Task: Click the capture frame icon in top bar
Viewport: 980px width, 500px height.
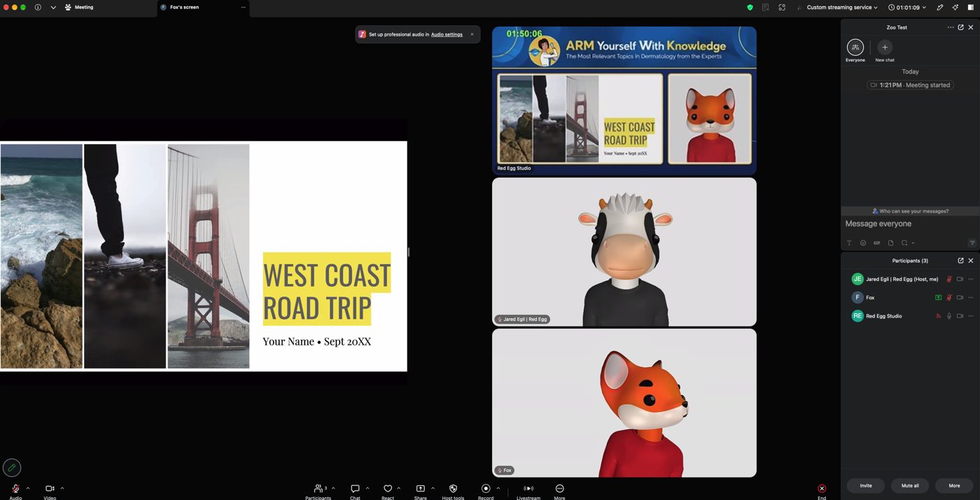Action: click(782, 7)
